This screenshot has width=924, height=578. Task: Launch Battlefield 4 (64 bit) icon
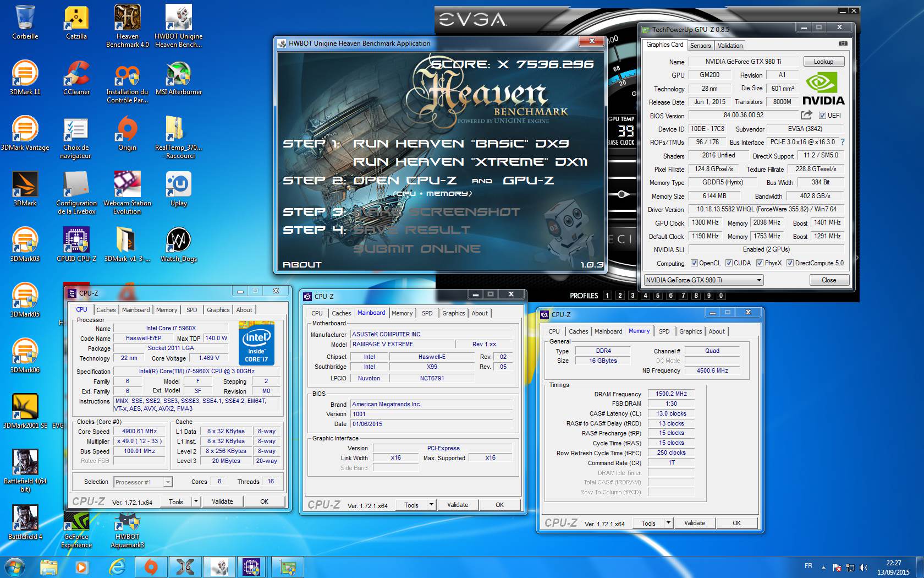click(x=25, y=471)
